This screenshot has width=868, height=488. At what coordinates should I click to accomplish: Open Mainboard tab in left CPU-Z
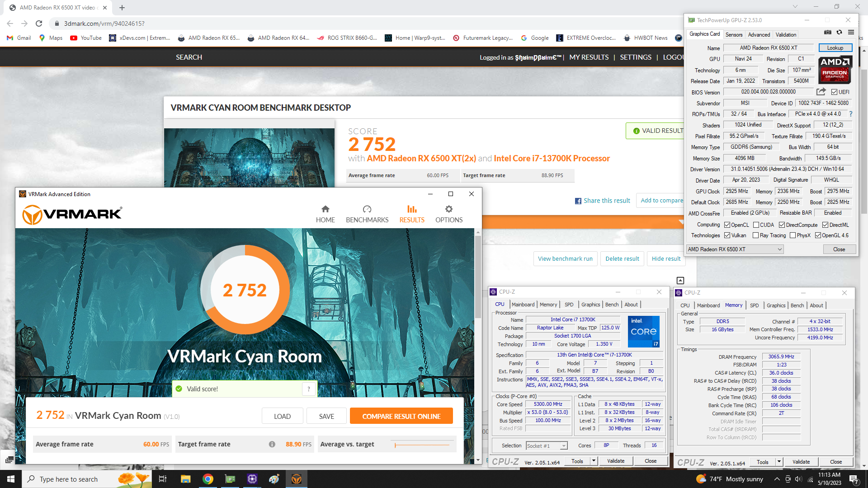(523, 305)
